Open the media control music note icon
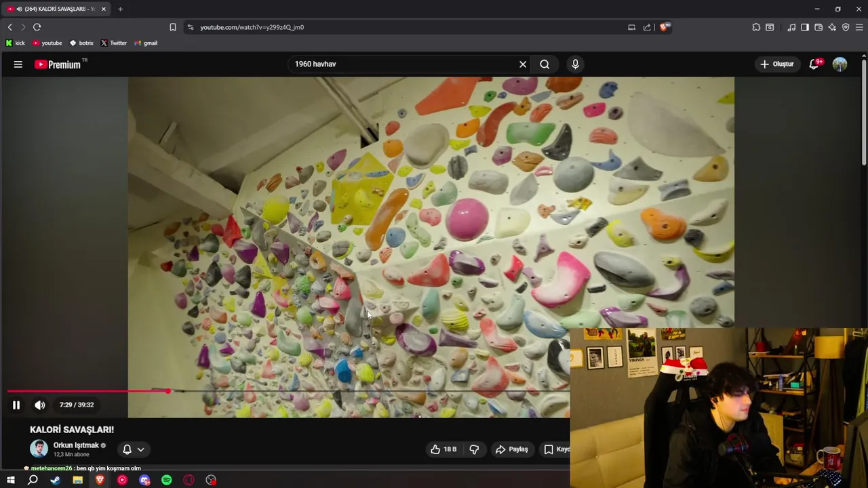 [791, 27]
